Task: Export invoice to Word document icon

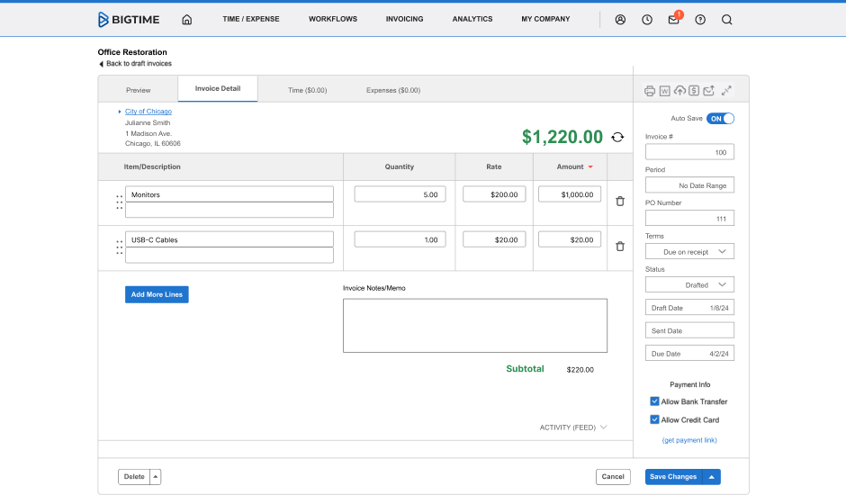Action: (665, 91)
